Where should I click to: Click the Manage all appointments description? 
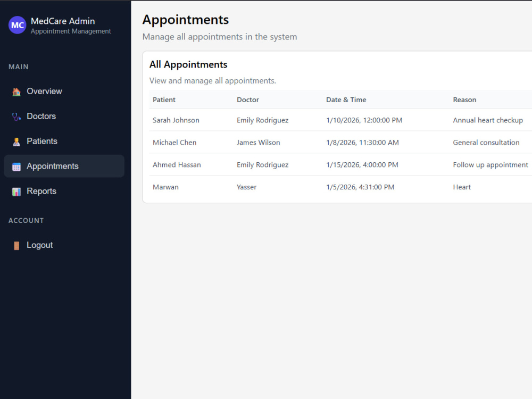220,37
